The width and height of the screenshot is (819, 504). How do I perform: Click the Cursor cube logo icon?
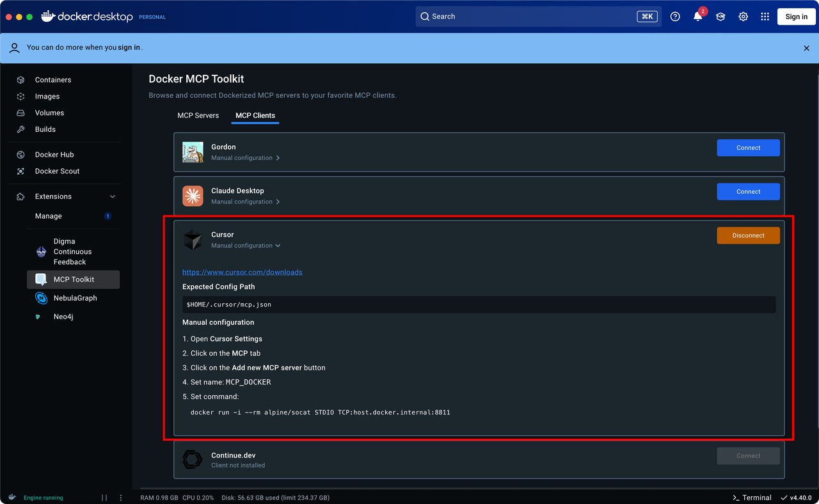pyautogui.click(x=193, y=240)
